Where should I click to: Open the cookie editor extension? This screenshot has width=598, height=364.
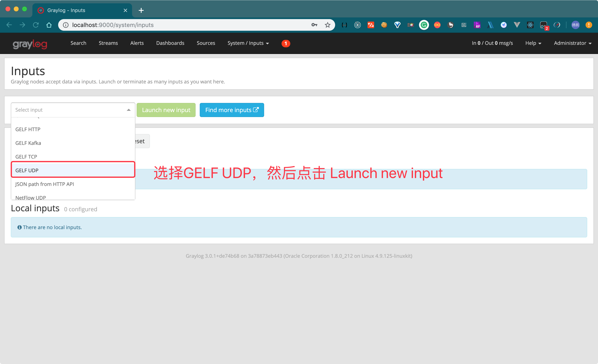(x=384, y=25)
